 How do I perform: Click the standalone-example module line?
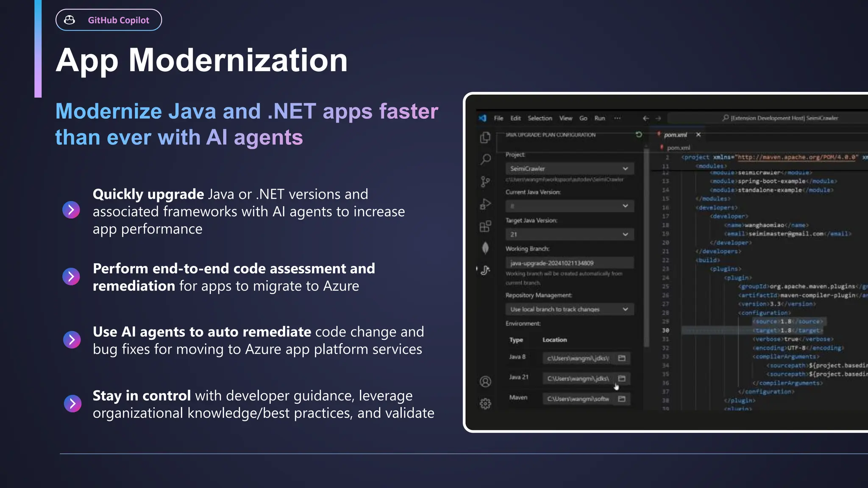pos(772,190)
